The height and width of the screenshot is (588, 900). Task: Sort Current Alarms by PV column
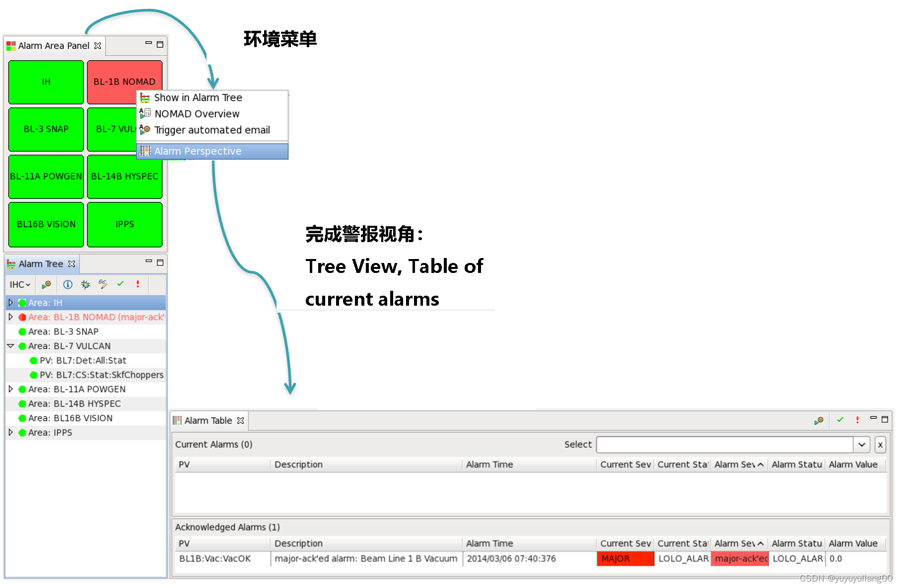coord(223,465)
